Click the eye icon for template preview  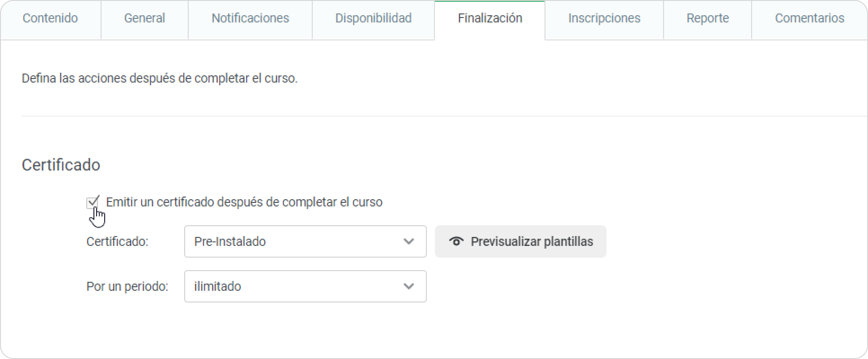456,241
